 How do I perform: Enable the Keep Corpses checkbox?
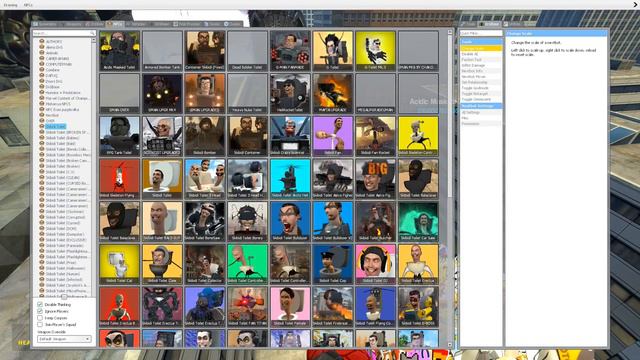(x=40, y=318)
